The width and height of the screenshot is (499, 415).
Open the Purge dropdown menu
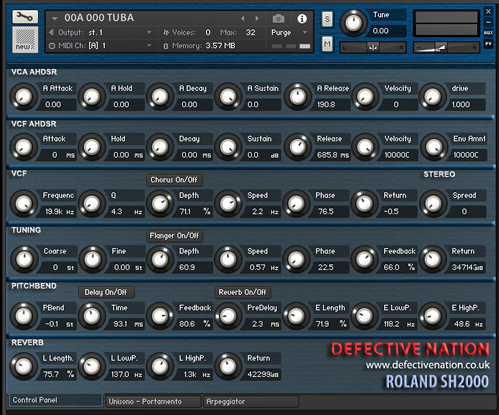289,32
